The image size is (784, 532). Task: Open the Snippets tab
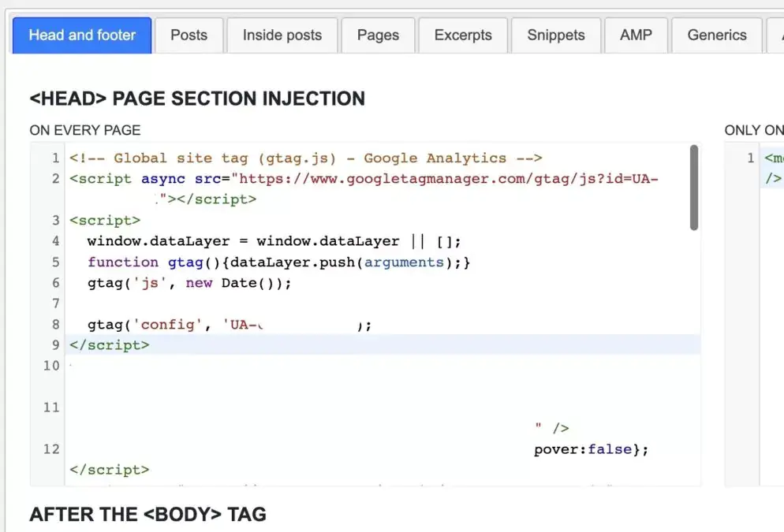tap(555, 35)
